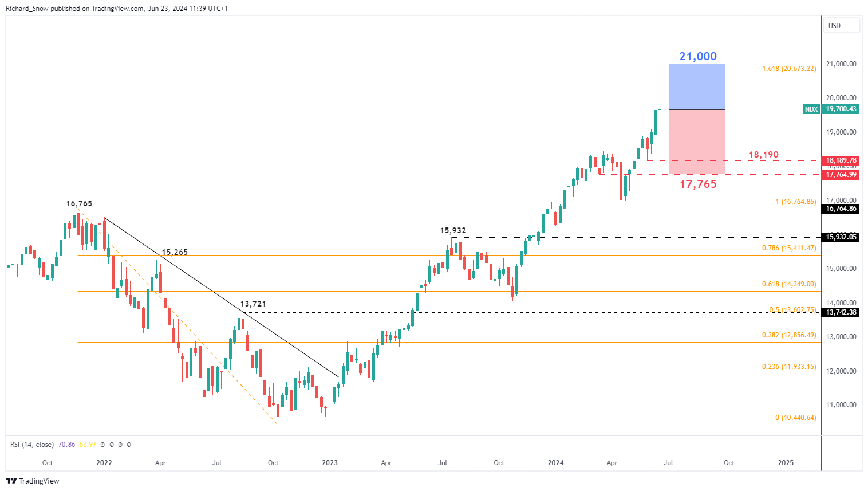Click the blue 21,000 target label
This screenshot has height=491, width=868.
(698, 56)
